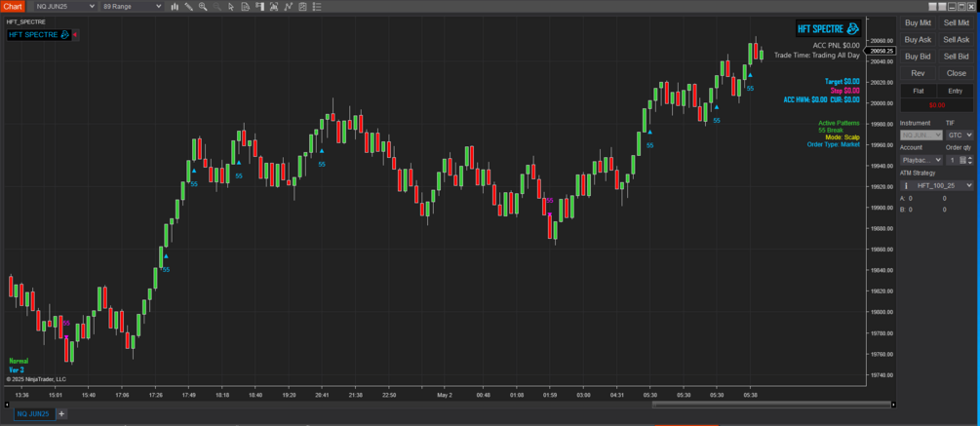Click the May 2 date label
Image resolution: width=980 pixels, height=426 pixels.
click(445, 395)
